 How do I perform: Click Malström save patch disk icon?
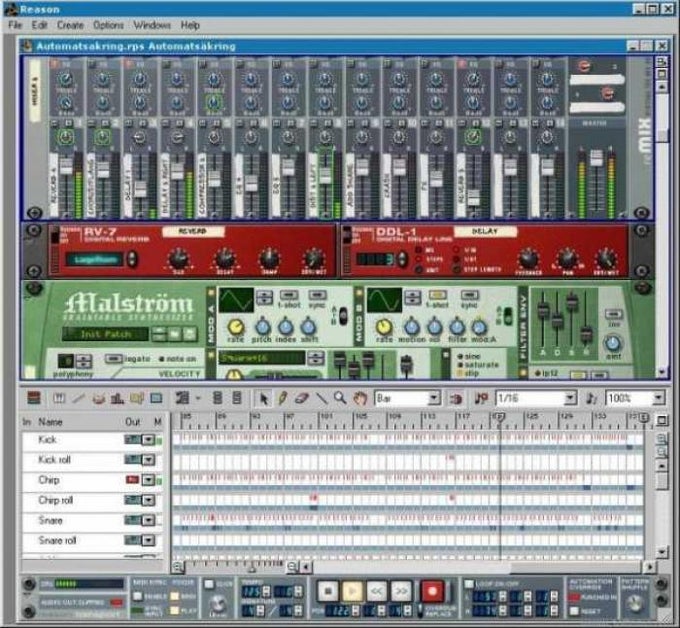pyautogui.click(x=190, y=334)
